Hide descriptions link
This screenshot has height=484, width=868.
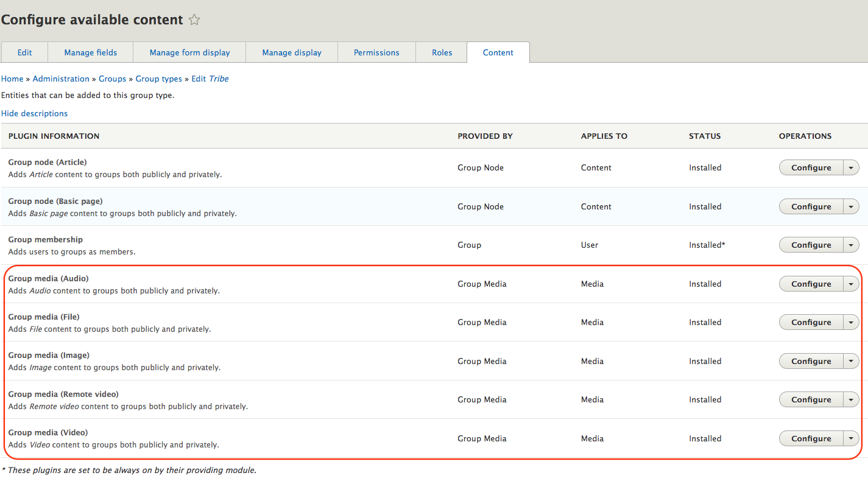coord(34,113)
